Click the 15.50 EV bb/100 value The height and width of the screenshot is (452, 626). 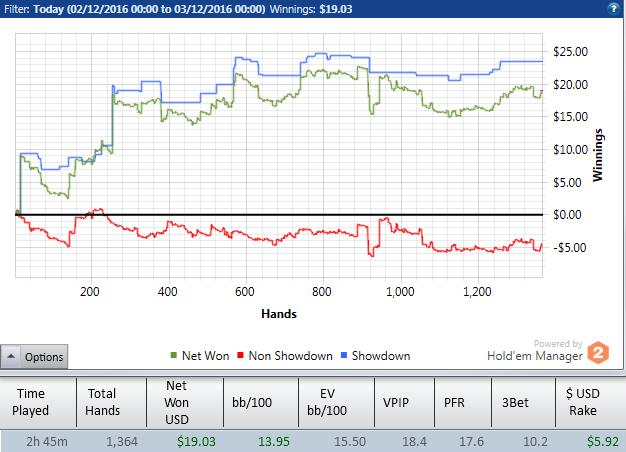pos(350,442)
